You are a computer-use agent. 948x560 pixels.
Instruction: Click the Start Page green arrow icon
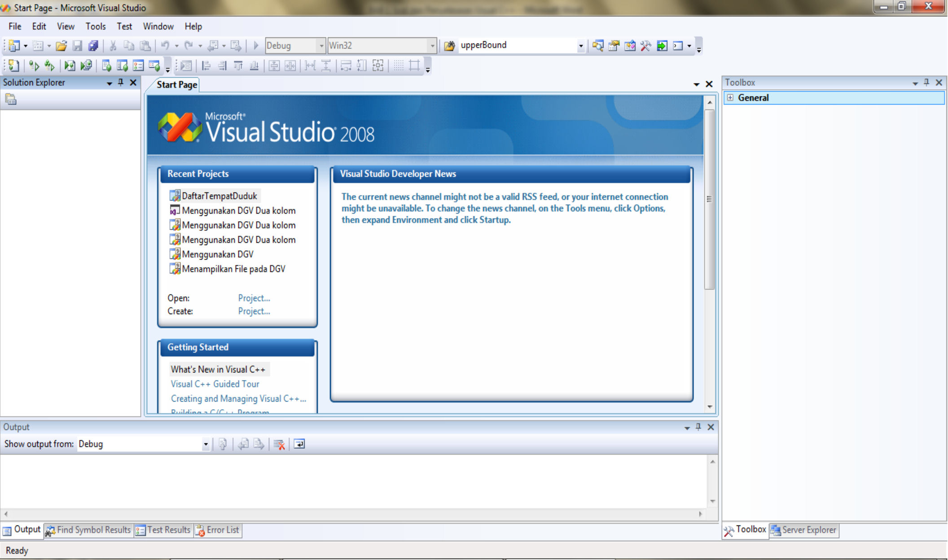click(x=662, y=46)
